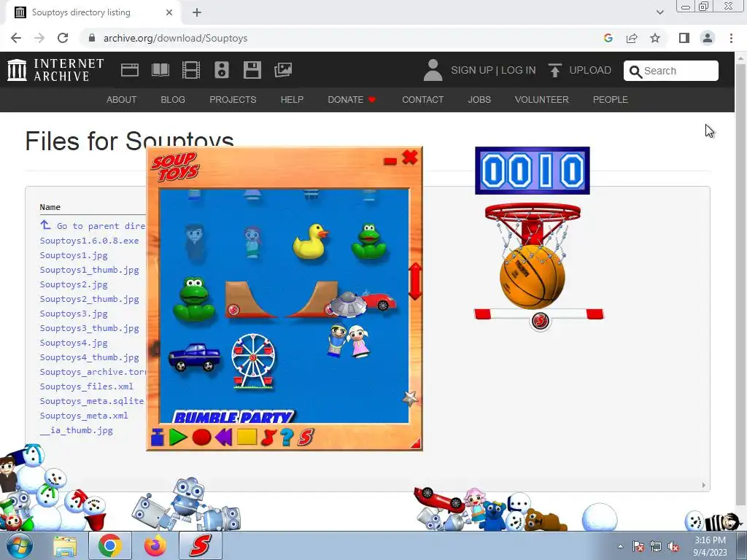Image resolution: width=747 pixels, height=560 pixels.
Task: Open Internet Archive images icon
Action: coord(283,70)
